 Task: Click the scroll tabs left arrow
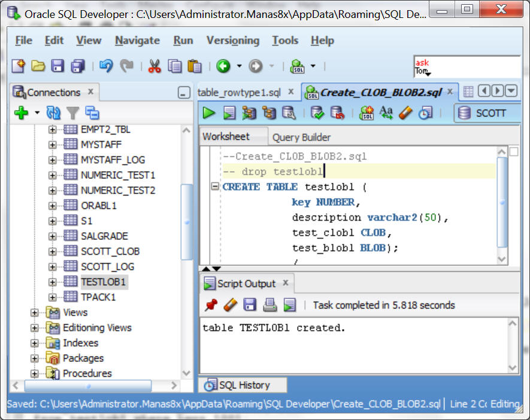(484, 91)
